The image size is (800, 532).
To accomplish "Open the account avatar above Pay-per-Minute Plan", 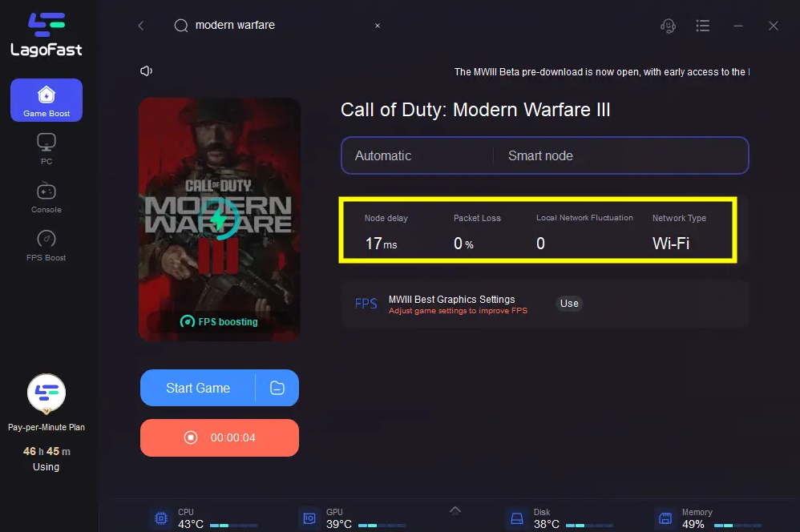I will point(46,393).
